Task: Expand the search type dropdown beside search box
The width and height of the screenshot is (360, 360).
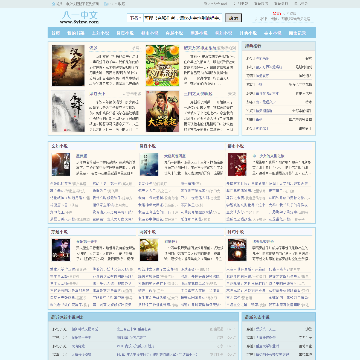Action: click(x=135, y=18)
